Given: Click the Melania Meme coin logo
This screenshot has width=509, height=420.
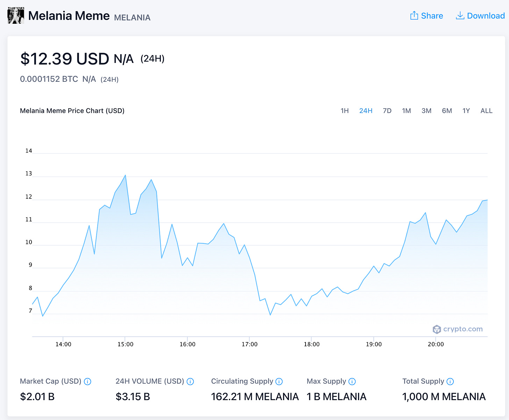Looking at the screenshot, I should coord(16,16).
